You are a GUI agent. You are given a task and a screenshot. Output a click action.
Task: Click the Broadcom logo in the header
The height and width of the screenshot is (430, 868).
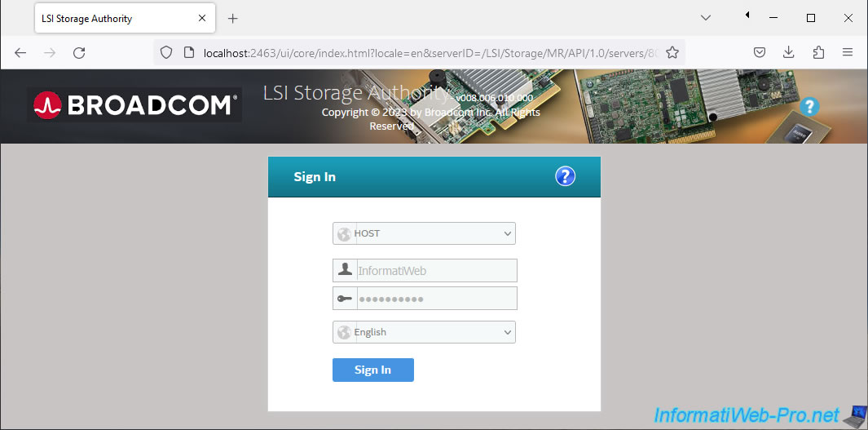(134, 104)
